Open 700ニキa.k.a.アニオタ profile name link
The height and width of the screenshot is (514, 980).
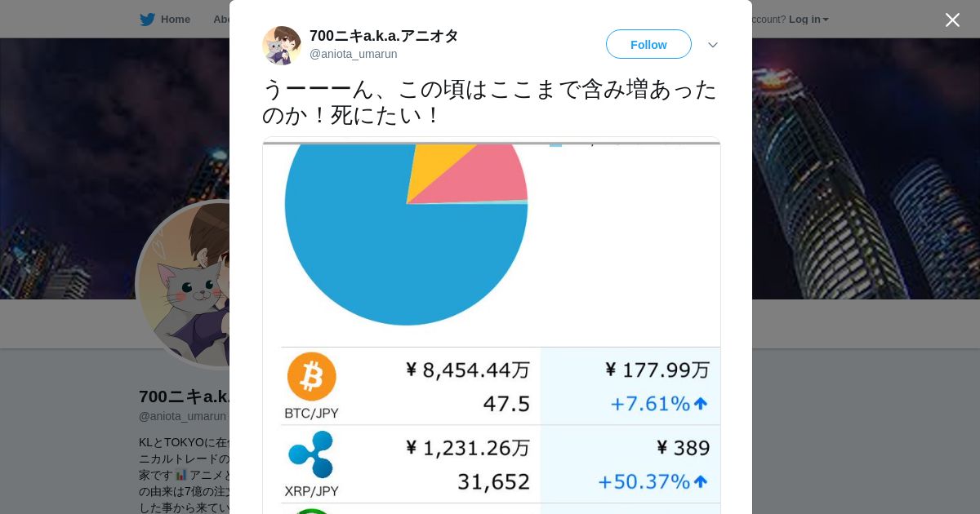pyautogui.click(x=384, y=36)
